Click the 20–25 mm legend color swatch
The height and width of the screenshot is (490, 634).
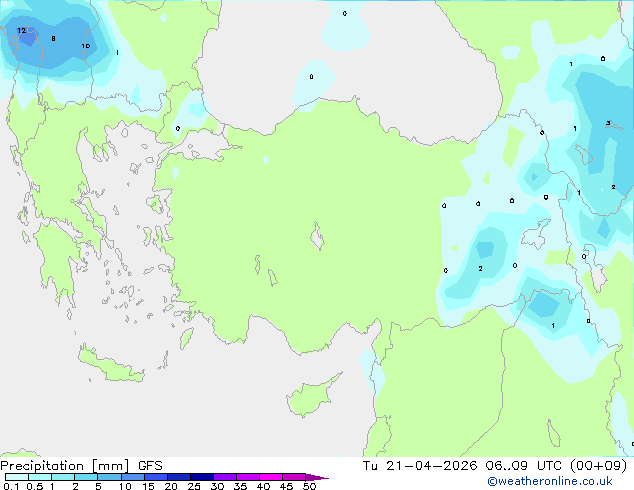click(179, 477)
